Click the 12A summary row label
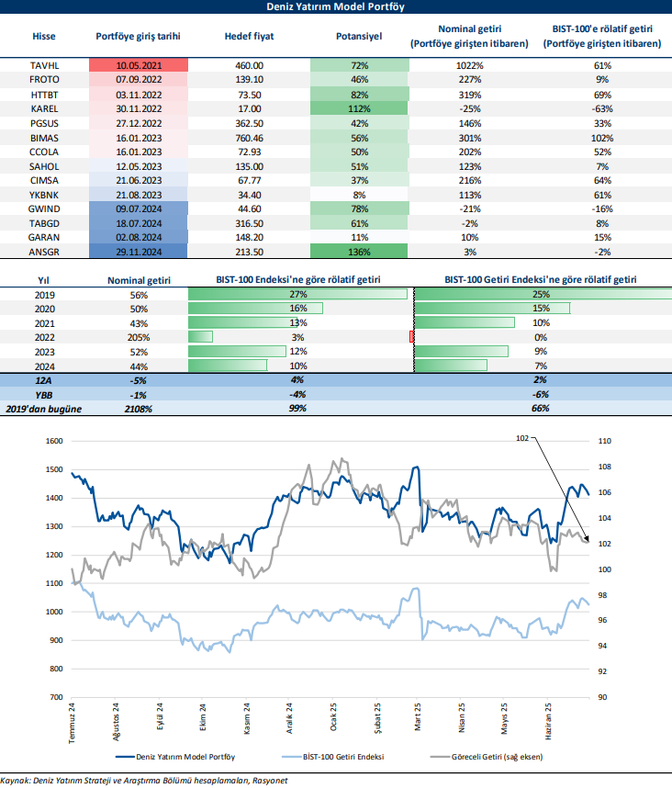Image resolution: width=672 pixels, height=788 pixels. tap(43, 379)
